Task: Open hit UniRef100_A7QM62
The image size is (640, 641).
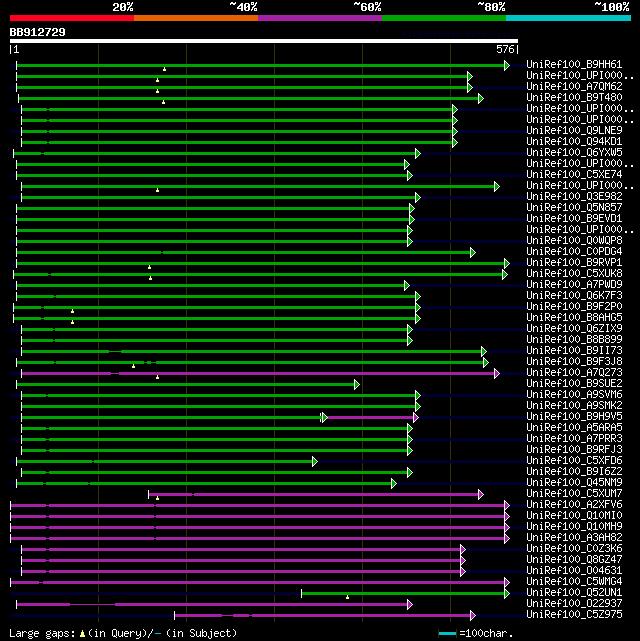Action: coord(574,86)
